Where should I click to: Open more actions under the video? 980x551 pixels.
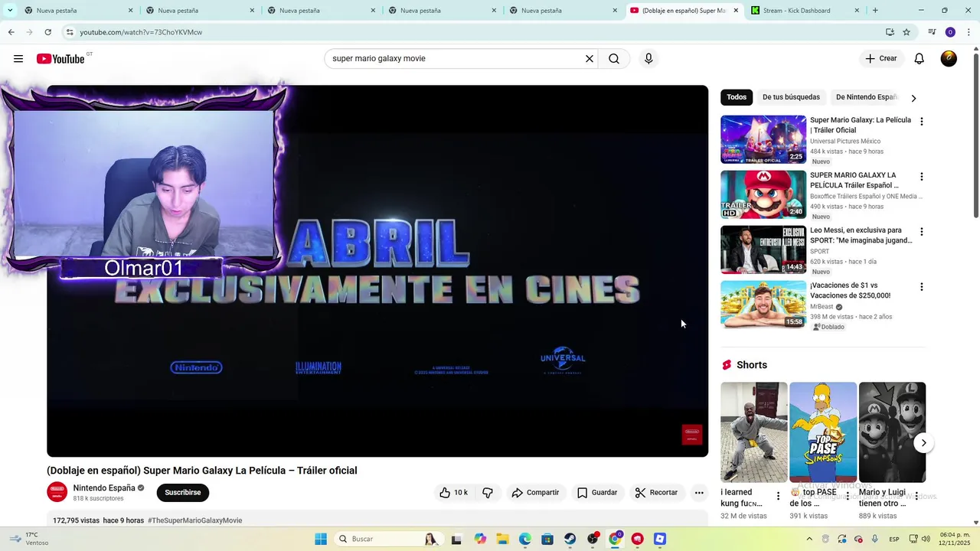[x=699, y=493]
